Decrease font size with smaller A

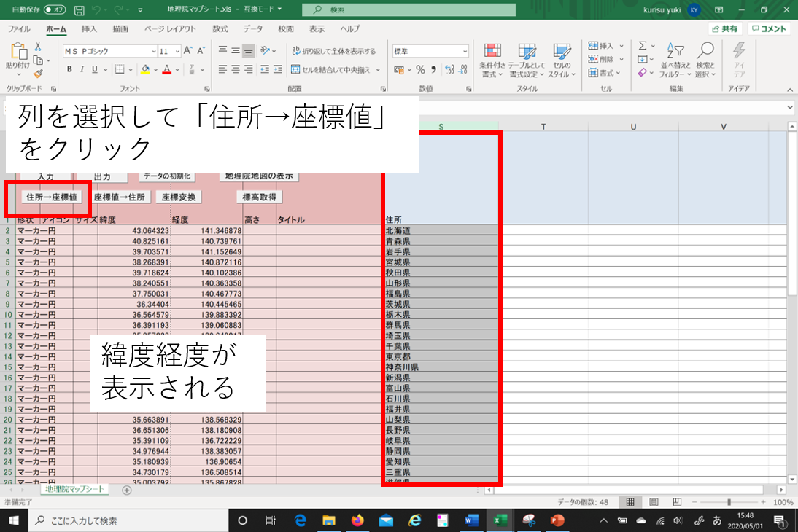201,51
